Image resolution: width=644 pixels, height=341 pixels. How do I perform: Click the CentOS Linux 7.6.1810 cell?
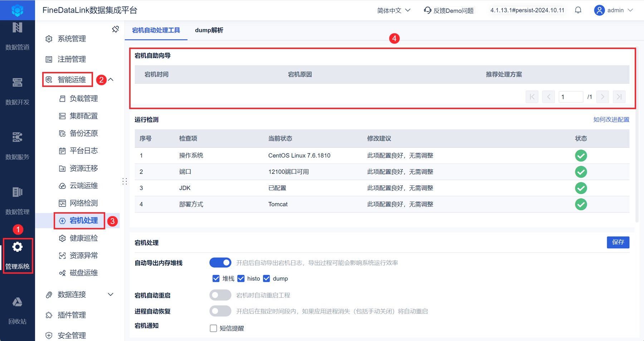299,156
